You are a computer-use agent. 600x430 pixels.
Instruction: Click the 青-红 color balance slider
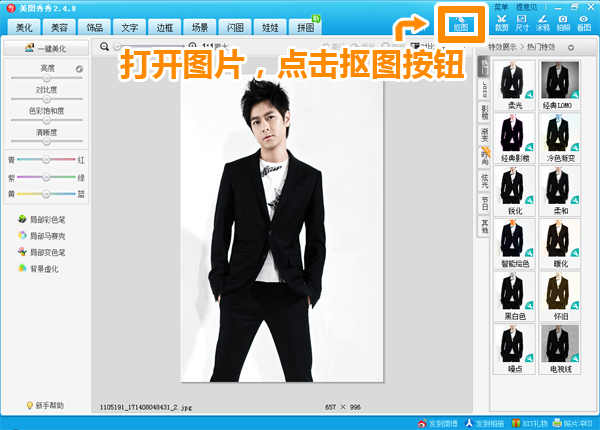click(x=46, y=159)
